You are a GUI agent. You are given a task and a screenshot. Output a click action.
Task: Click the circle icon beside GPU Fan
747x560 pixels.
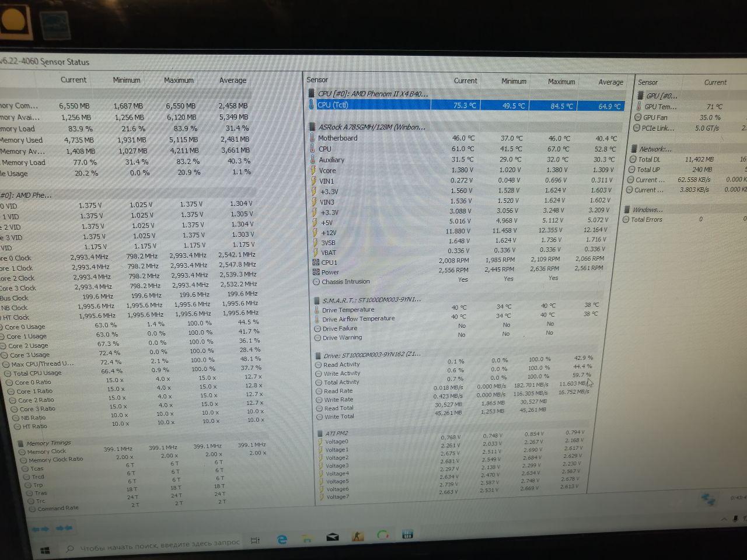(638, 117)
